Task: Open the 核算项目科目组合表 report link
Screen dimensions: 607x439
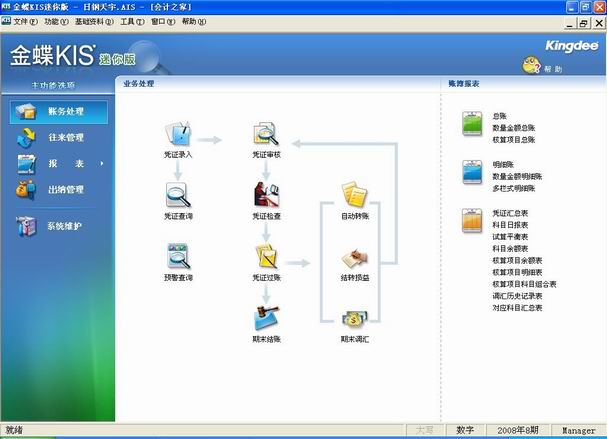Action: [524, 284]
